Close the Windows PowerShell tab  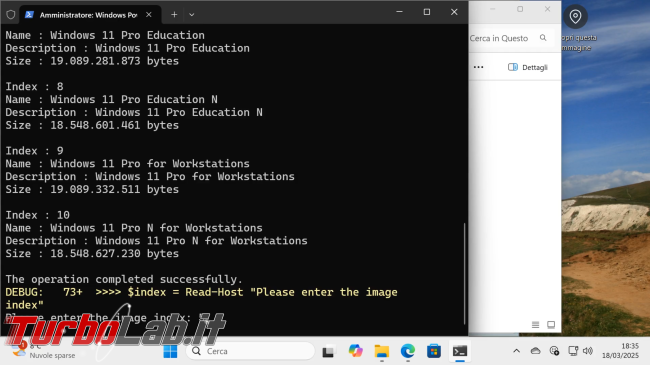149,15
